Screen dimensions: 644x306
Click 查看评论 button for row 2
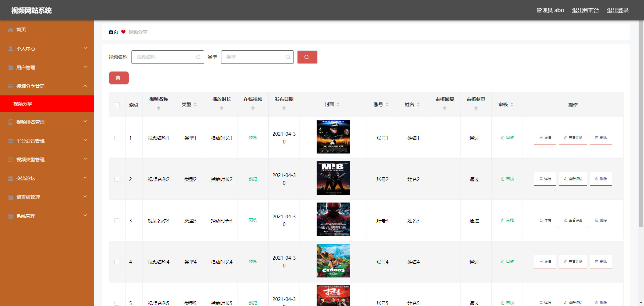pyautogui.click(x=573, y=179)
